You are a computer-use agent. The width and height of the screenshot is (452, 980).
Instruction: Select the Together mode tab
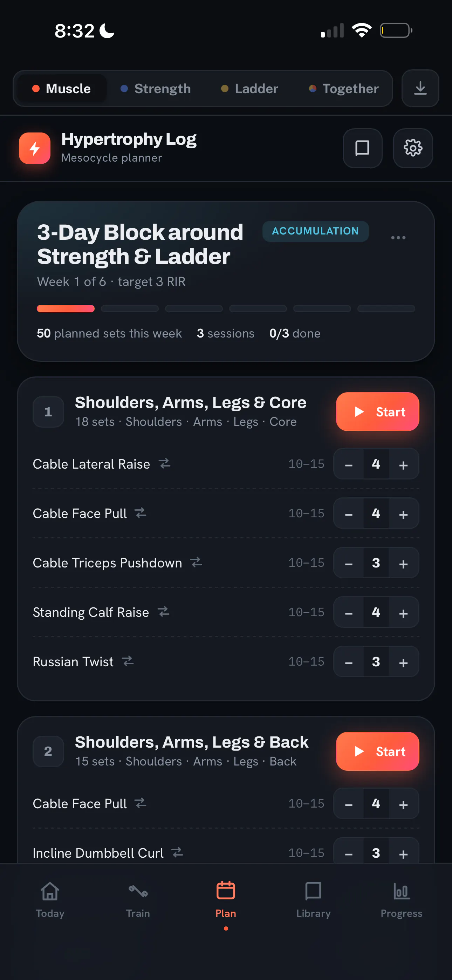344,89
